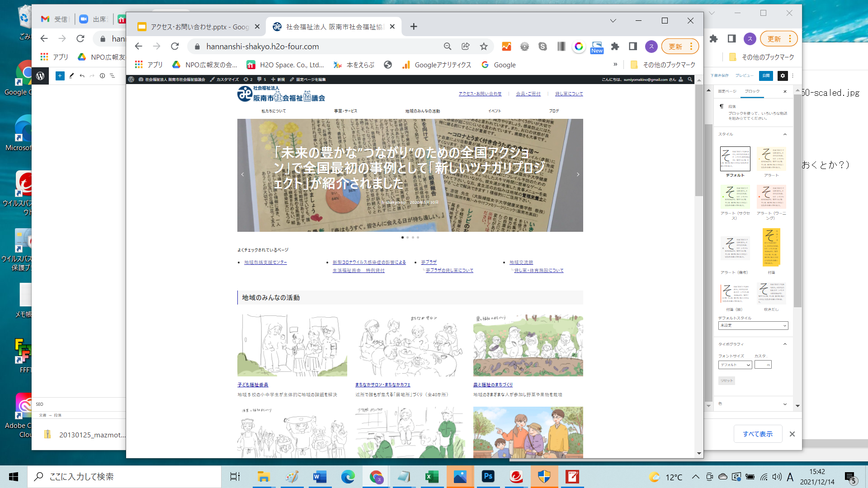Share this page using the address bar share icon

click(x=466, y=47)
